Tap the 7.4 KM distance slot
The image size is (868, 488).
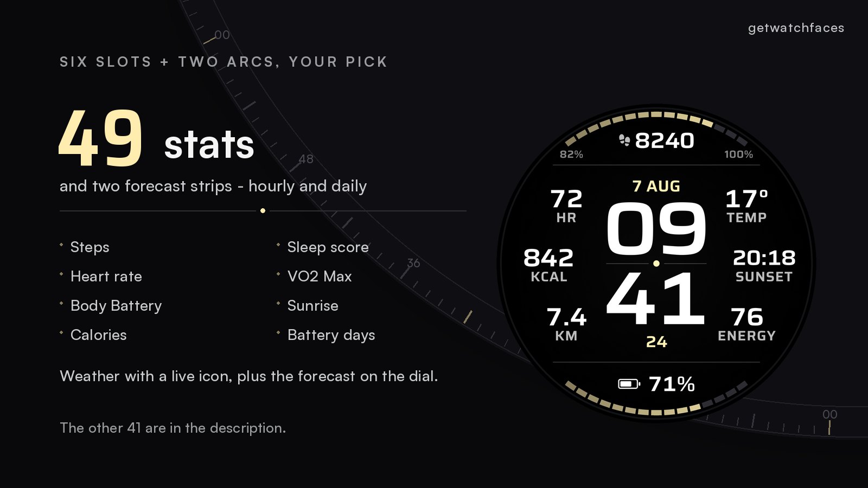pyautogui.click(x=566, y=324)
